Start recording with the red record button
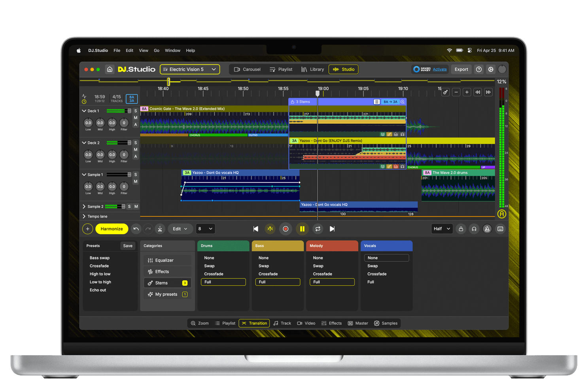The image size is (588, 382). click(x=285, y=229)
